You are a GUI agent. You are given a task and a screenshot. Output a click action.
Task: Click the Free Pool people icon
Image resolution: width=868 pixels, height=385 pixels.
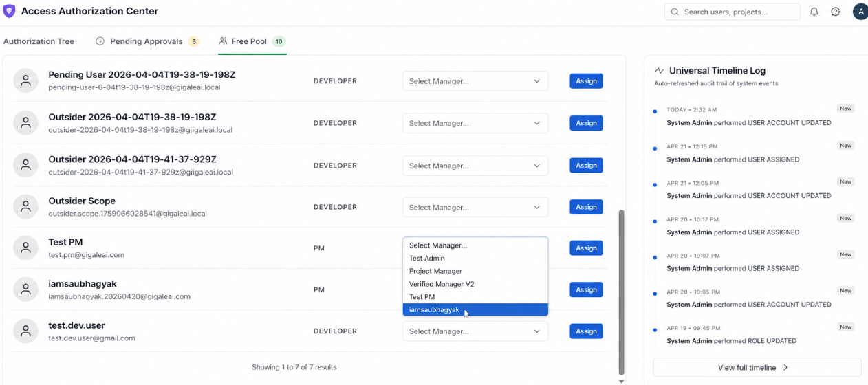click(223, 41)
